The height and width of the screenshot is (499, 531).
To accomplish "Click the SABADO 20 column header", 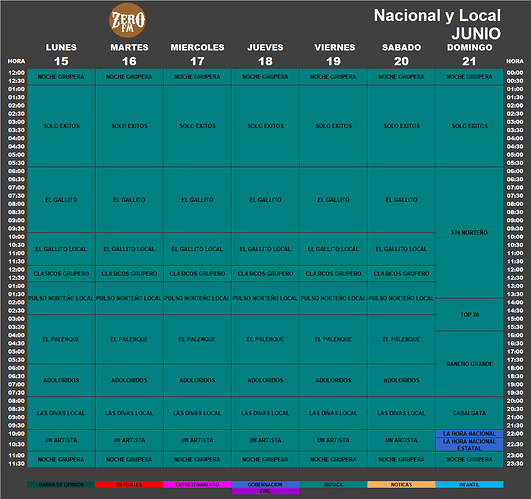I will pyautogui.click(x=402, y=54).
